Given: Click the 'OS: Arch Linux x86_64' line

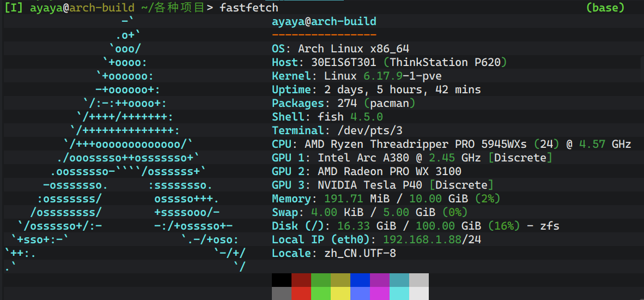Looking at the screenshot, I should (x=341, y=49).
